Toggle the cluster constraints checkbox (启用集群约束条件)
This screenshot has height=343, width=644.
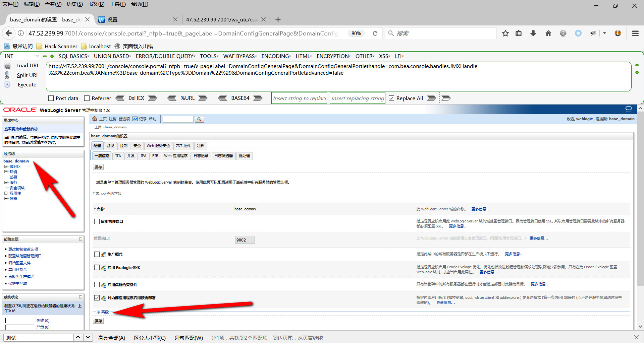coord(97,284)
